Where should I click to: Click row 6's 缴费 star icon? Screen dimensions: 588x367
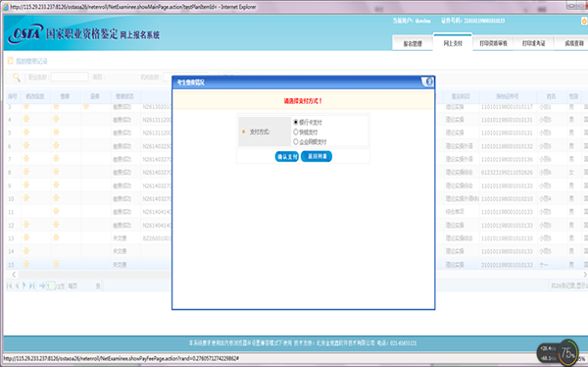(x=56, y=145)
